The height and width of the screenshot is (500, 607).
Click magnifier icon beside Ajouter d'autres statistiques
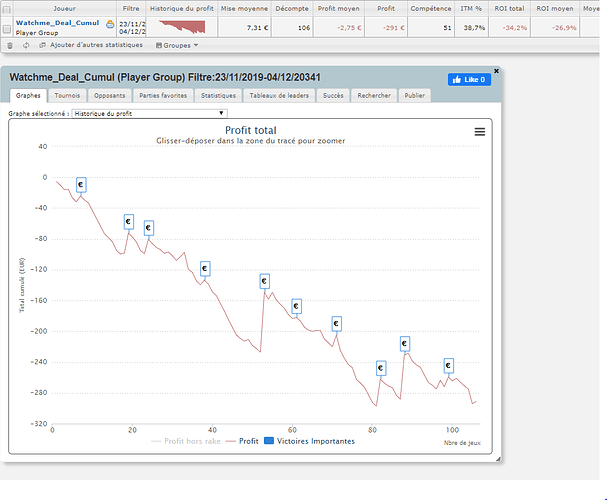[41, 45]
